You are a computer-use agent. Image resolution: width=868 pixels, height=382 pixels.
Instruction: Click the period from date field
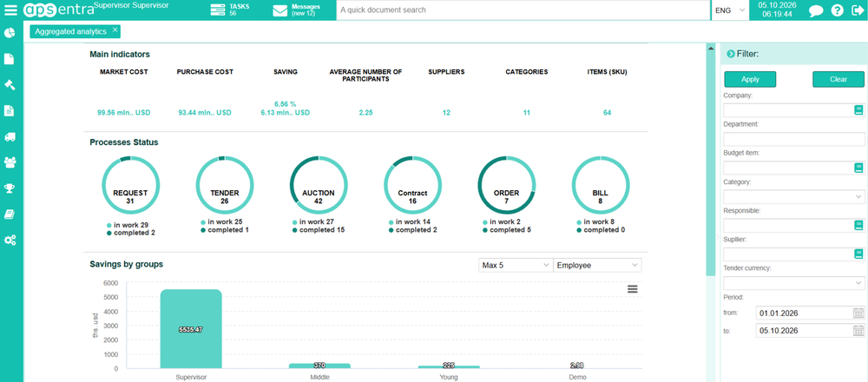coord(805,313)
